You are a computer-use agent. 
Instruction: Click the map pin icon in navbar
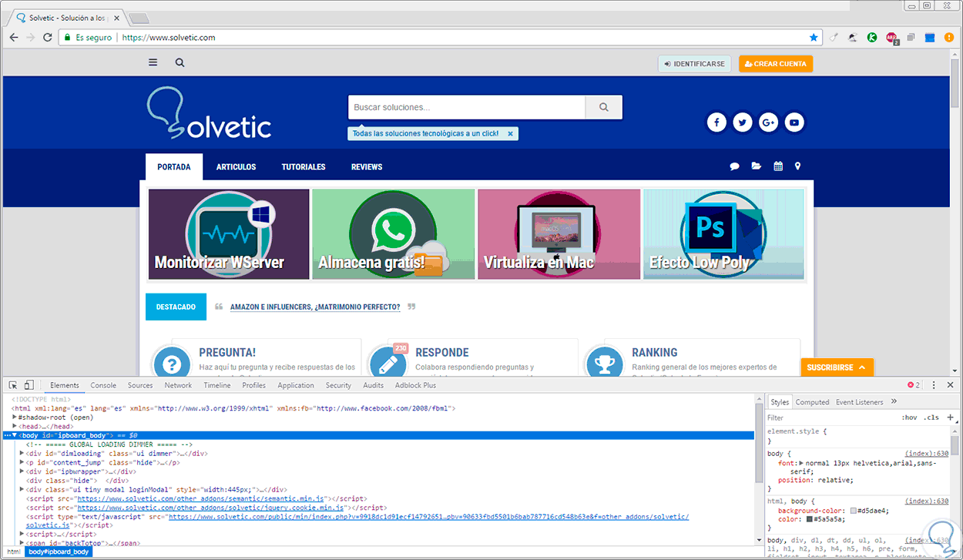click(x=798, y=166)
